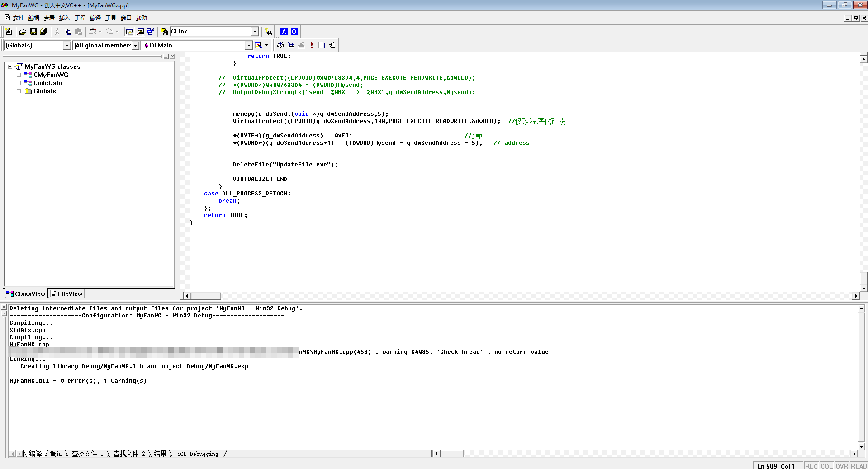The image size is (868, 469).
Task: Open the DllMain members dropdown
Action: 248,46
